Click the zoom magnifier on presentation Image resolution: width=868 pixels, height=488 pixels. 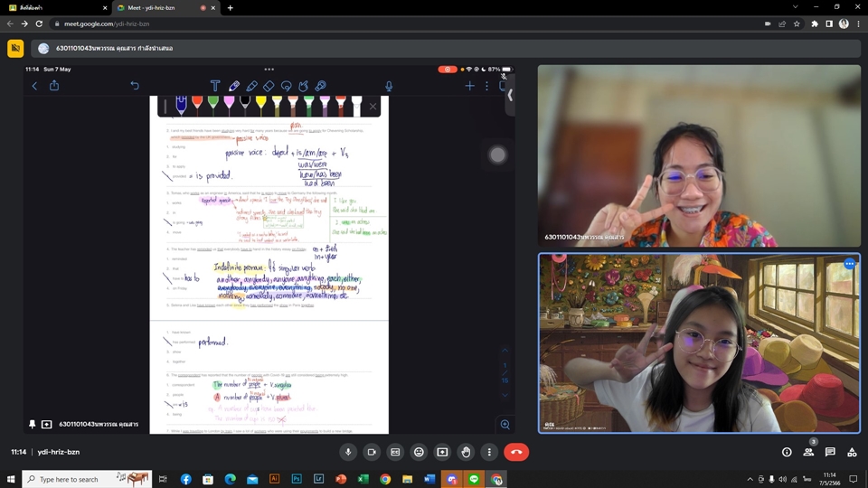coord(505,425)
